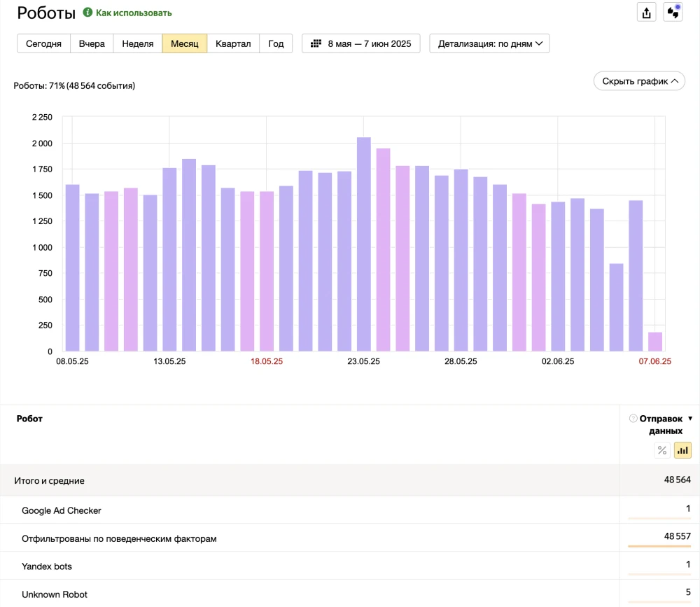Select the Отфильтрованы по поведенческим факторам row

click(x=350, y=538)
